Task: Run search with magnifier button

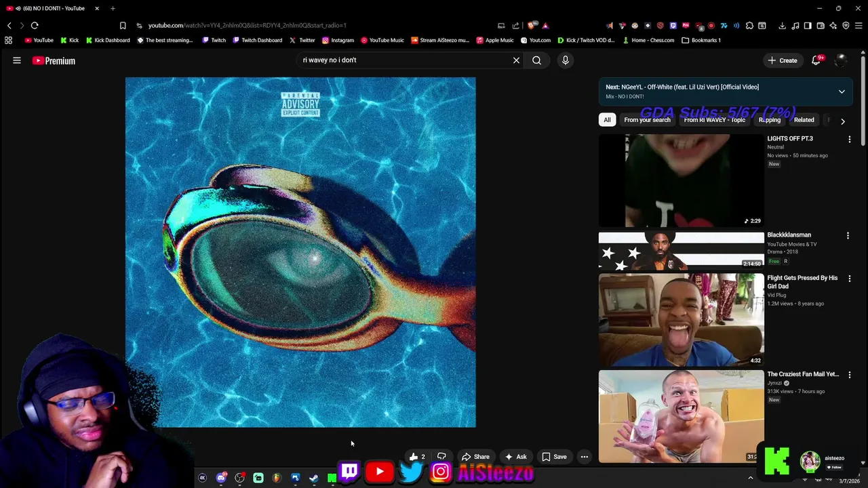Action: point(536,60)
